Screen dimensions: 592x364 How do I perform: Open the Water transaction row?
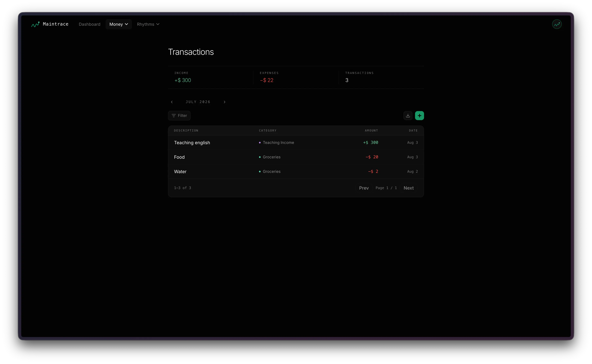coord(296,171)
